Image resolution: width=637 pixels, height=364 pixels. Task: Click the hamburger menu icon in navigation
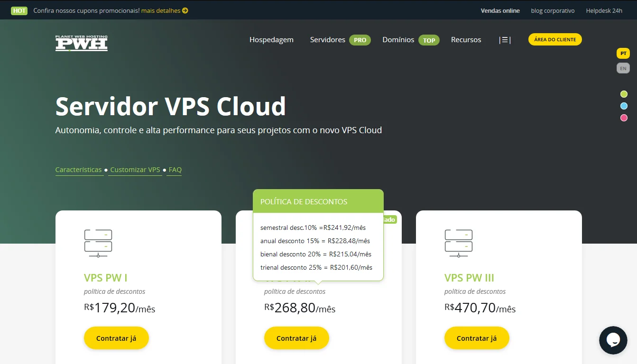coord(505,40)
